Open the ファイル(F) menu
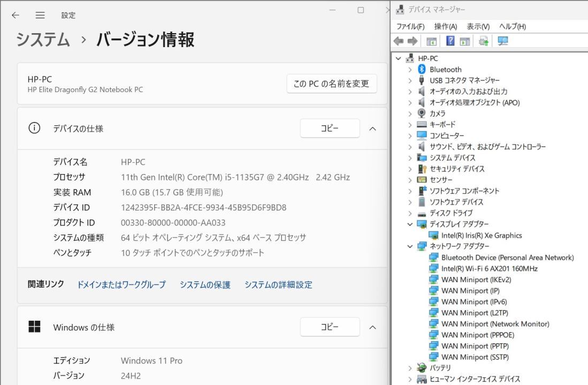 [409, 26]
